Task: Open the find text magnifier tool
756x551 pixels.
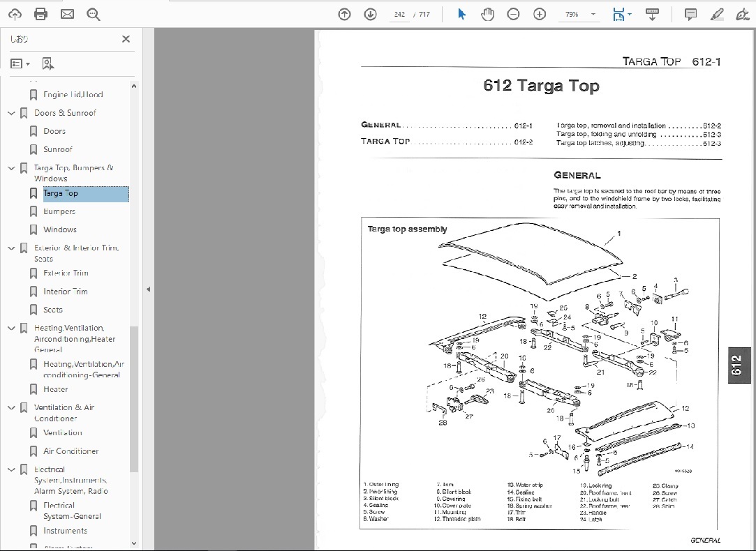Action: (93, 15)
